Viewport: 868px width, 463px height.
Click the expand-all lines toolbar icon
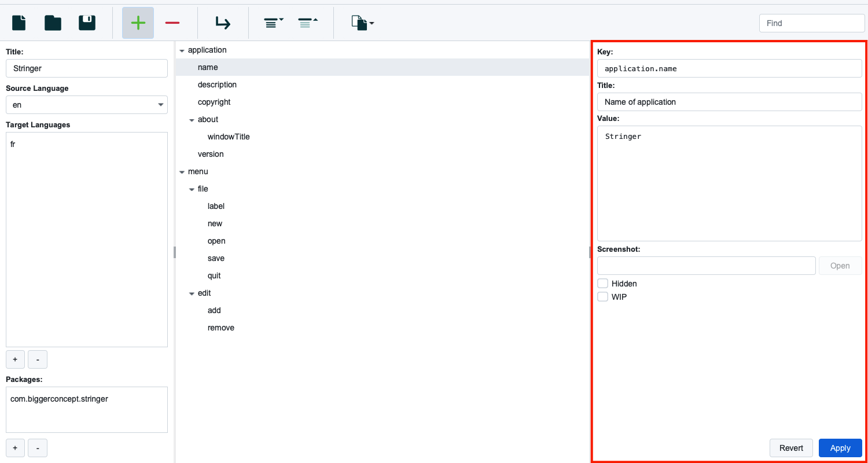[274, 23]
